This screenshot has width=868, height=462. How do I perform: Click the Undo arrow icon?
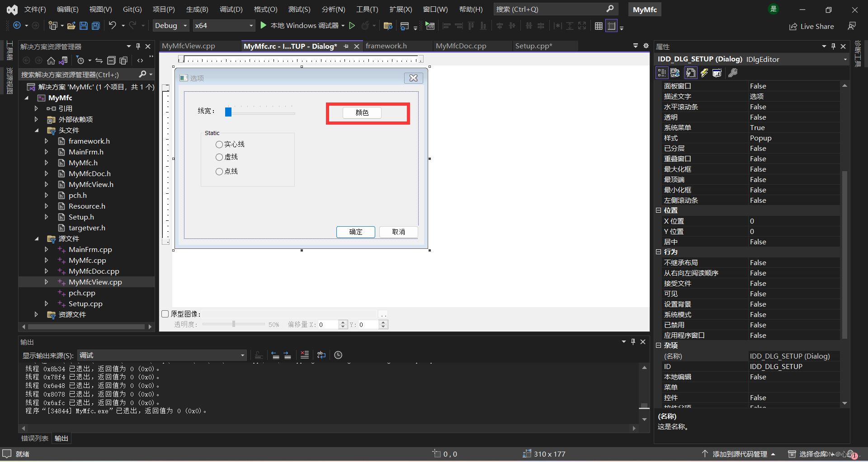pyautogui.click(x=113, y=25)
